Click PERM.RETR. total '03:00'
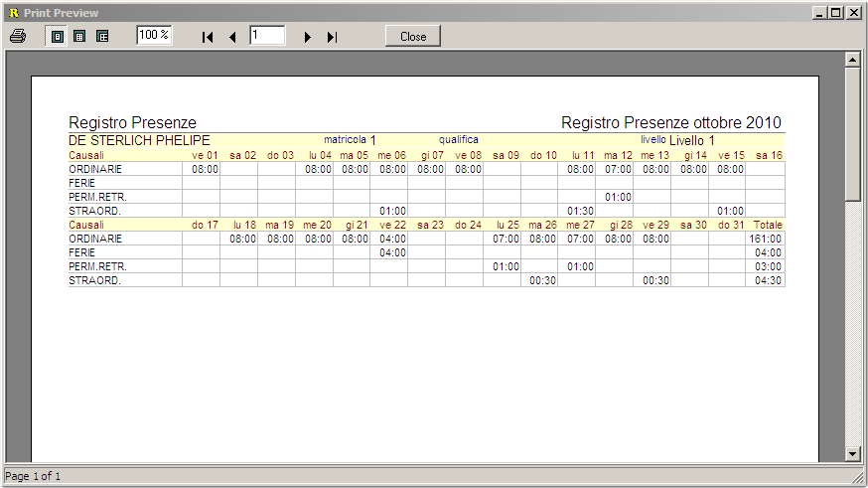The width and height of the screenshot is (868, 488). tap(768, 266)
